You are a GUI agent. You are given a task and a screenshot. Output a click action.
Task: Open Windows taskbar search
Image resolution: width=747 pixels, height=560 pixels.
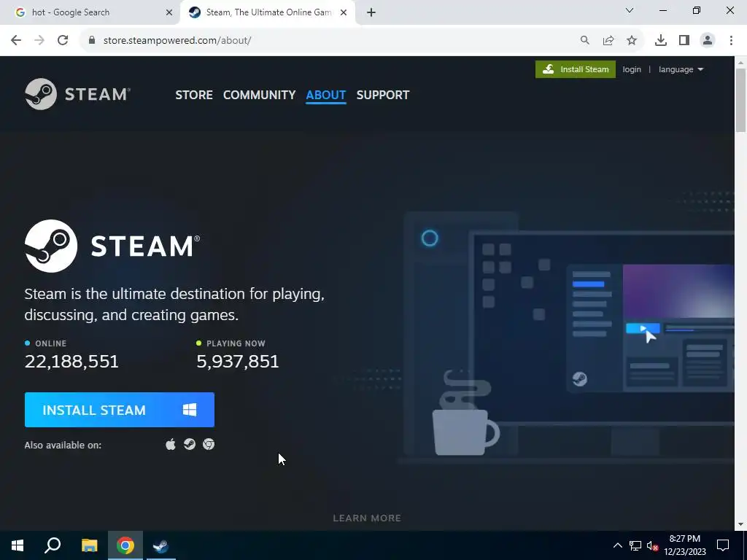click(x=53, y=545)
